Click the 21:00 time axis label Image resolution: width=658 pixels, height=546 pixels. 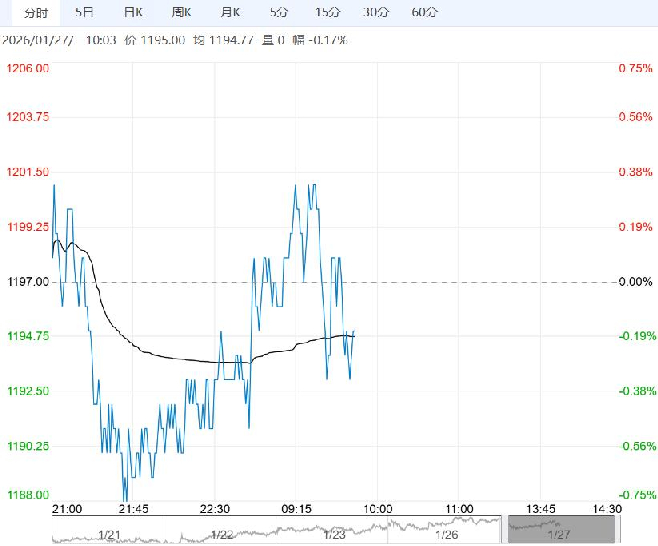[x=66, y=508]
